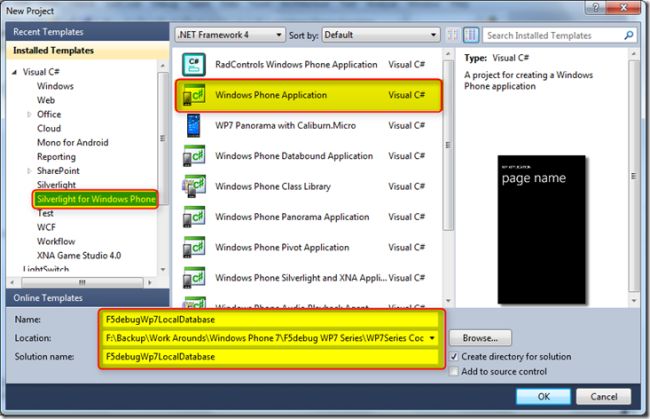
Task: Switch to small icons view
Action: 453,35
